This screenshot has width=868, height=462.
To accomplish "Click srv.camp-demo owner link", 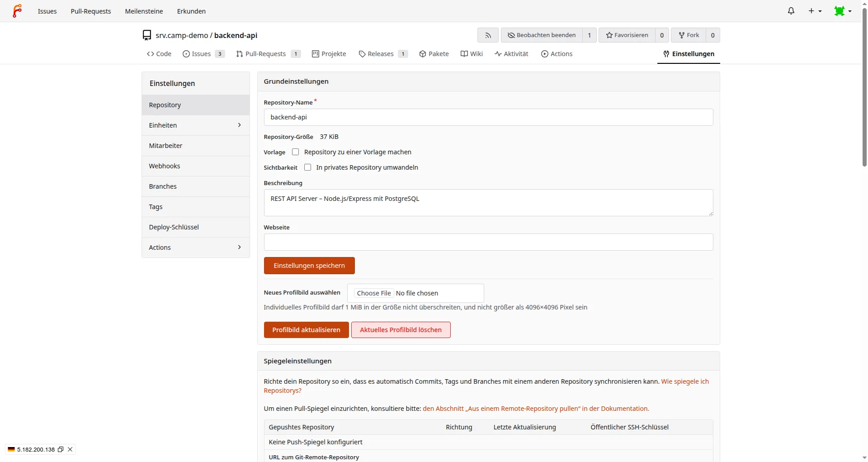I will click(182, 35).
